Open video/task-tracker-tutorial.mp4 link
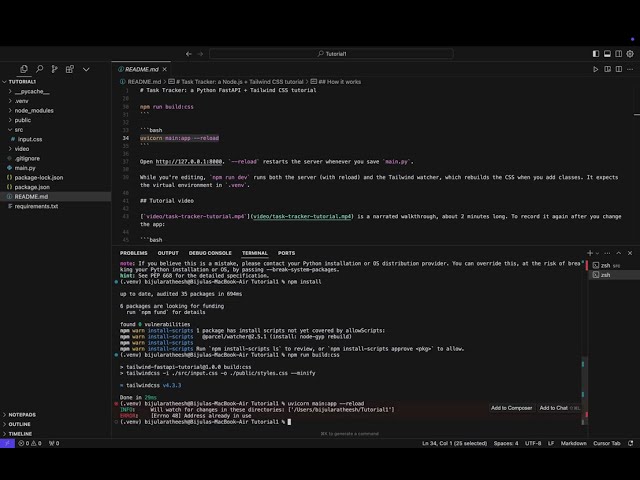 (x=302, y=216)
